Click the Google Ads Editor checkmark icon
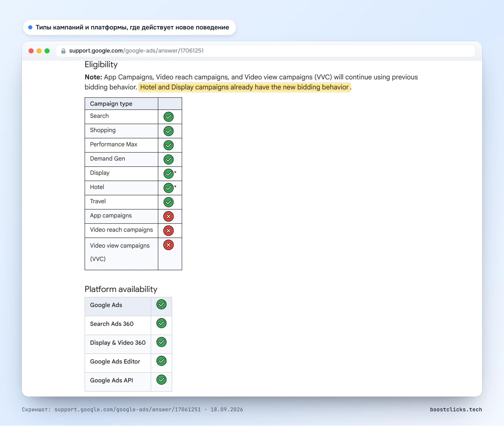The image size is (504, 426). click(161, 361)
